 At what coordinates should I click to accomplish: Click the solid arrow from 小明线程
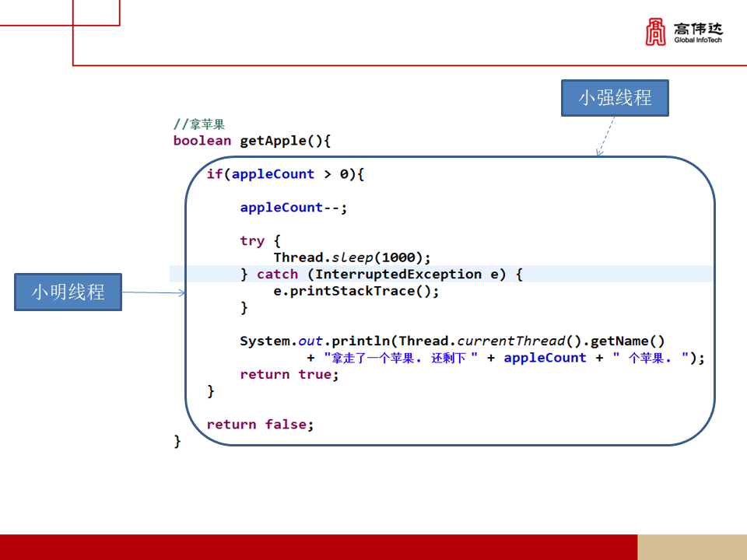click(152, 292)
